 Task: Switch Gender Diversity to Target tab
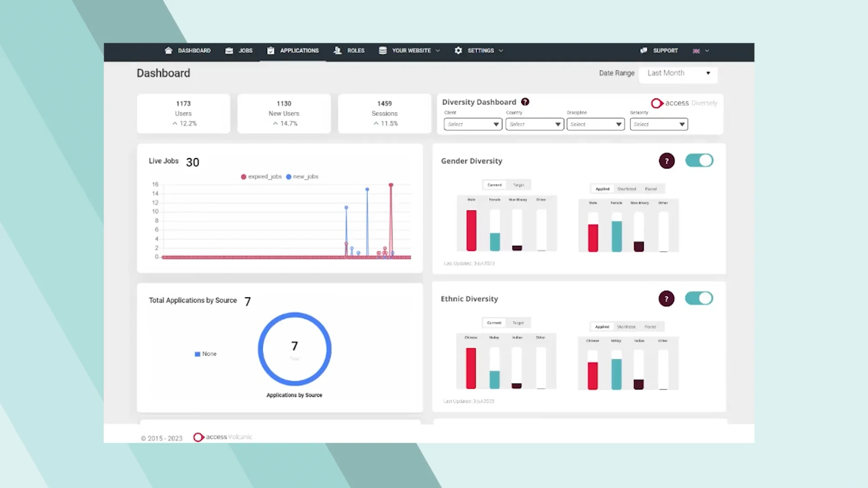(519, 185)
